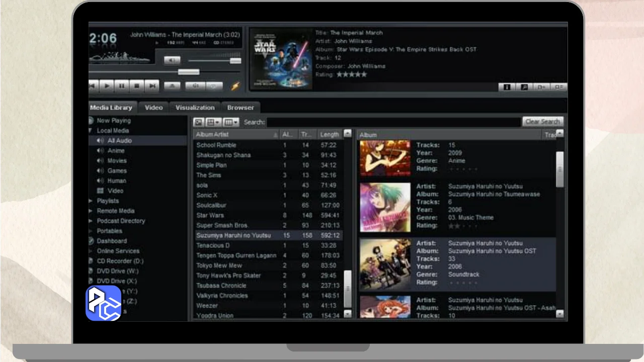Sort by the Length column header
644x362 pixels.
[x=330, y=135]
